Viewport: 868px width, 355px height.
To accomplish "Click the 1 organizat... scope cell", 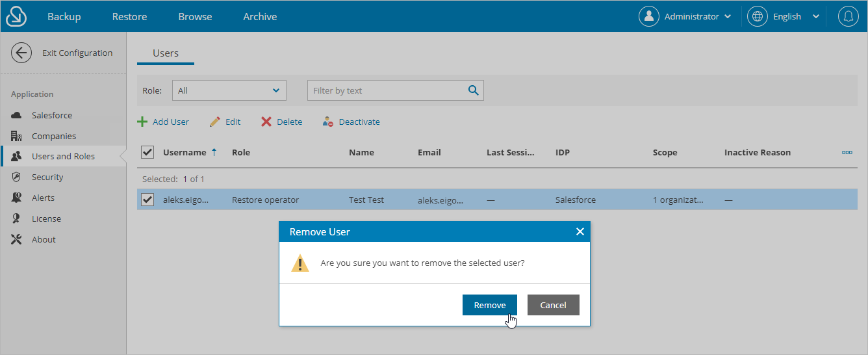I will click(678, 200).
